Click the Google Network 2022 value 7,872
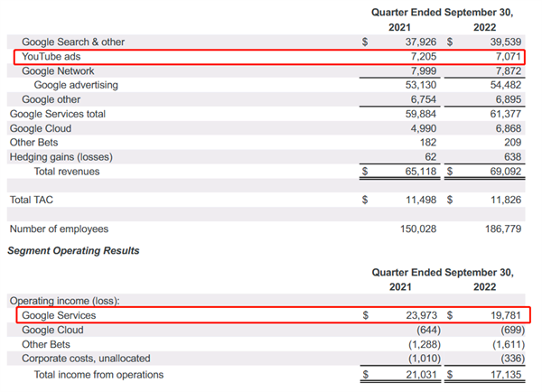542x392 pixels. [508, 70]
